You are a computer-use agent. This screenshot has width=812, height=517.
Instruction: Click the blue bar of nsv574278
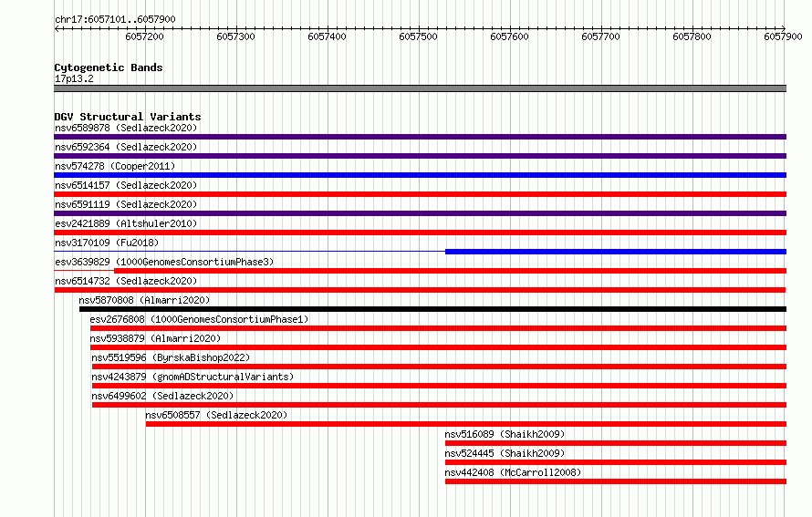(420, 175)
